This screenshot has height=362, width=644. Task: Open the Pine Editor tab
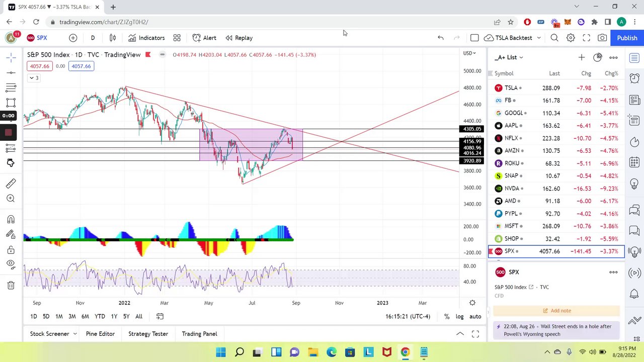tap(100, 334)
